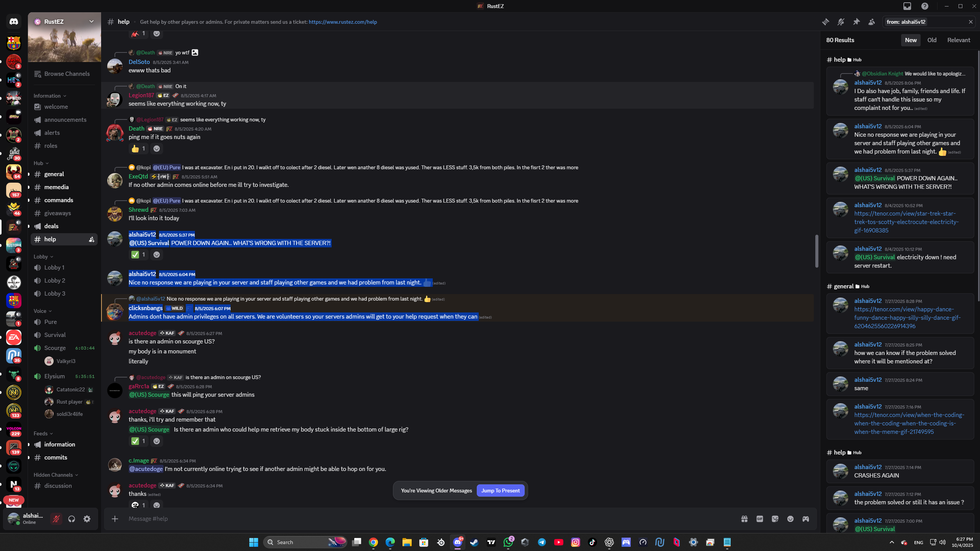Unmute the microphone in user panel
The image size is (980, 551).
click(x=56, y=519)
